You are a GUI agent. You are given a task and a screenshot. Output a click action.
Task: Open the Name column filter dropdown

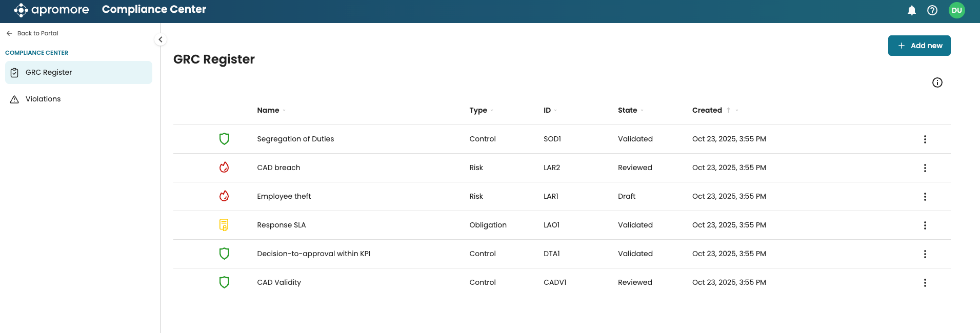tap(284, 111)
